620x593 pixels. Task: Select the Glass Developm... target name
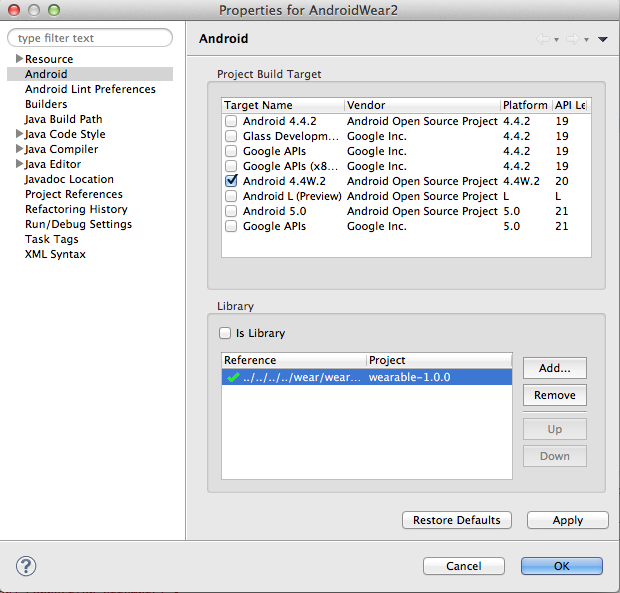tap(291, 136)
